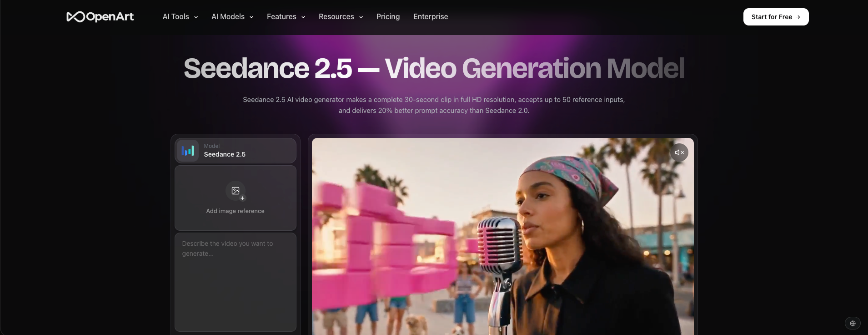Click the Seedance 2.5 model bar-chart icon
The image size is (868, 335).
click(188, 151)
